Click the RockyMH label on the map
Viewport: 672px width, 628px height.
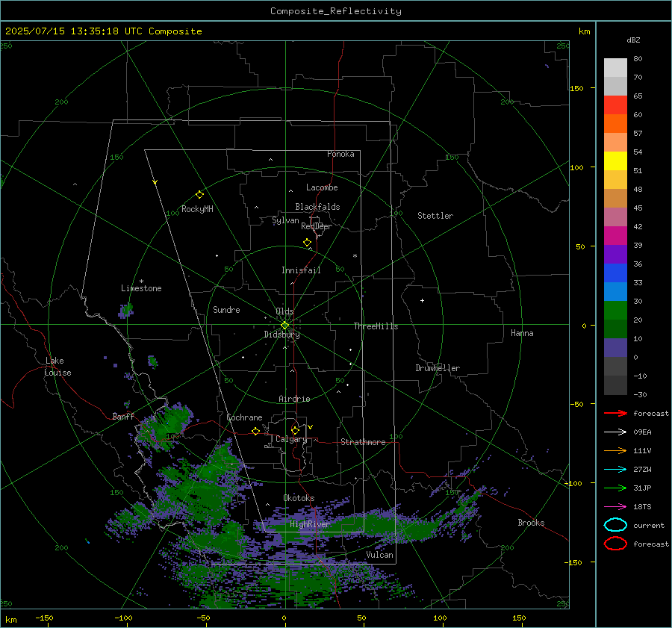coord(197,209)
